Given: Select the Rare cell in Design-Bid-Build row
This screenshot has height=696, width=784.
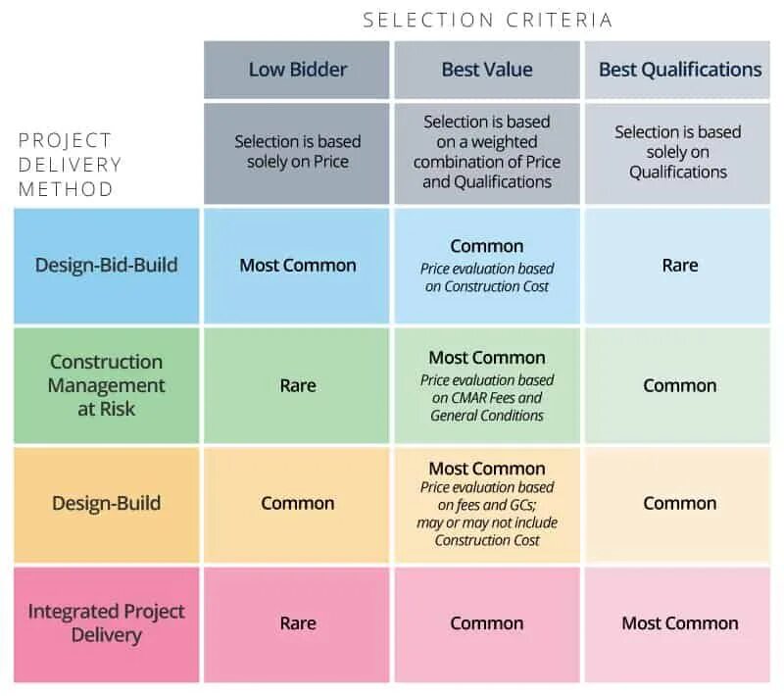Looking at the screenshot, I should [x=679, y=266].
